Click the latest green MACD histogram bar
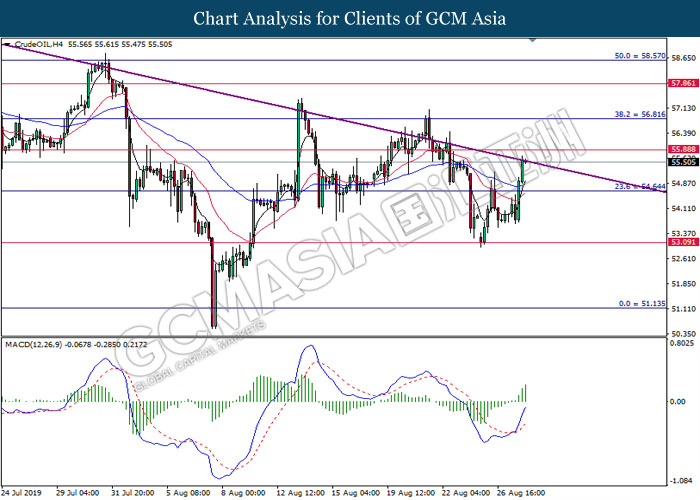The width and height of the screenshot is (700, 500). 525,393
